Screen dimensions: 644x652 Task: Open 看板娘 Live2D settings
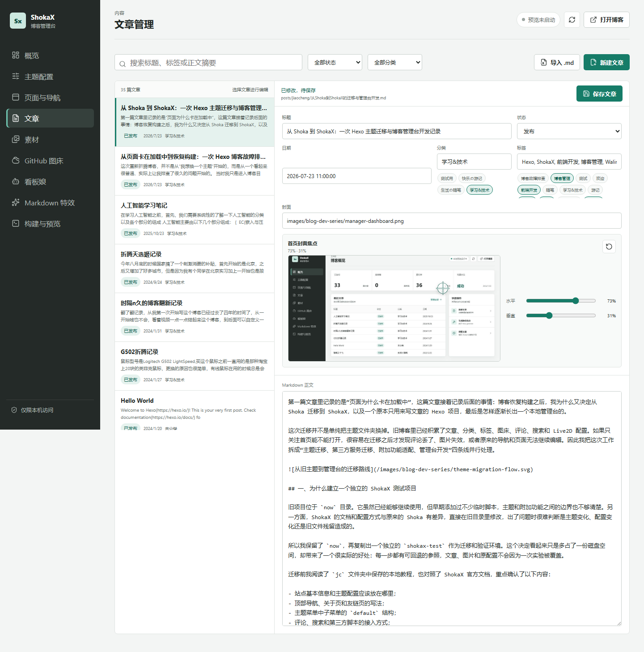[50, 182]
